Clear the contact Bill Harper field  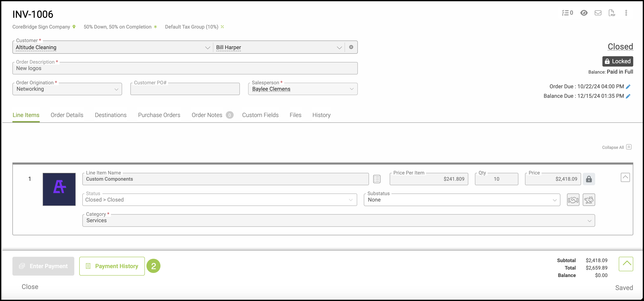pyautogui.click(x=351, y=47)
